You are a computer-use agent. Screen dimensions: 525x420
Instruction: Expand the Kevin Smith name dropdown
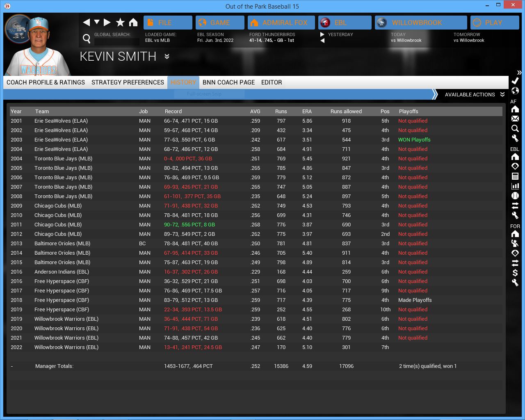click(167, 57)
